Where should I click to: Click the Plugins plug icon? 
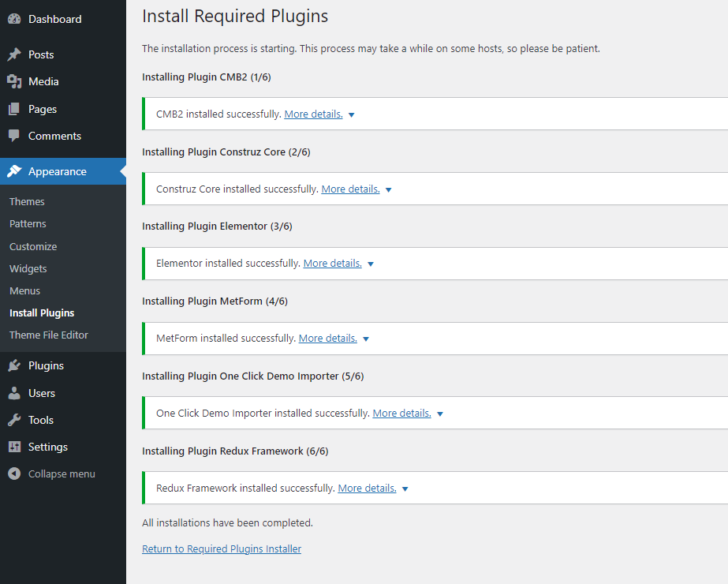tap(14, 365)
